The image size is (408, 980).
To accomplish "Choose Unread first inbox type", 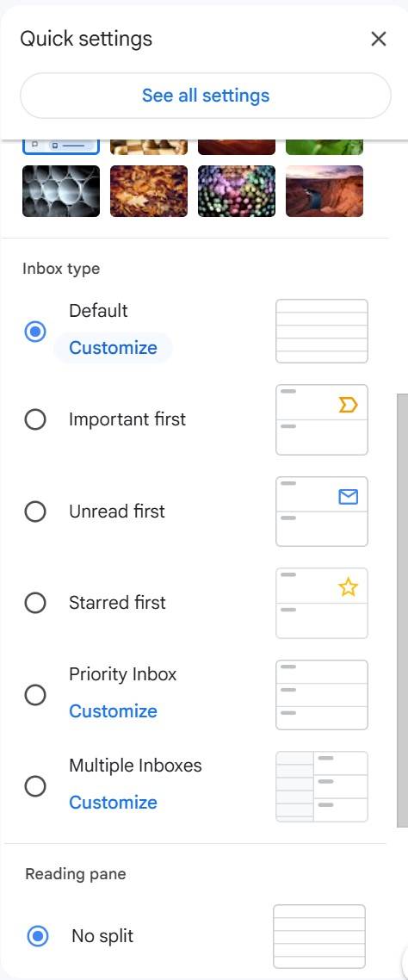I will [x=35, y=512].
